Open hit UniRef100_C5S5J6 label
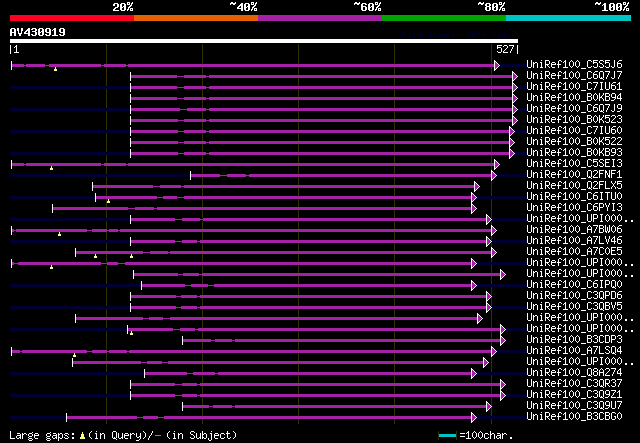The image size is (640, 443). pos(574,64)
